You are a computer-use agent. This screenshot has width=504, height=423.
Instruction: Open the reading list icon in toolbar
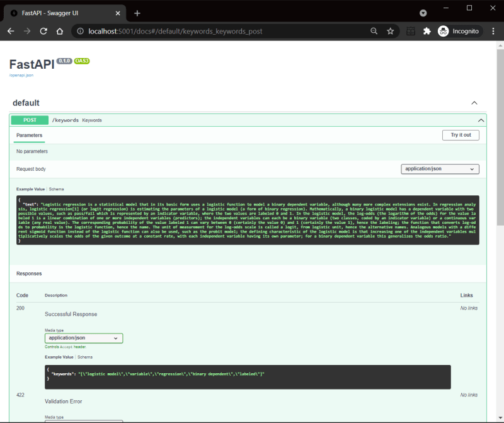point(411,31)
